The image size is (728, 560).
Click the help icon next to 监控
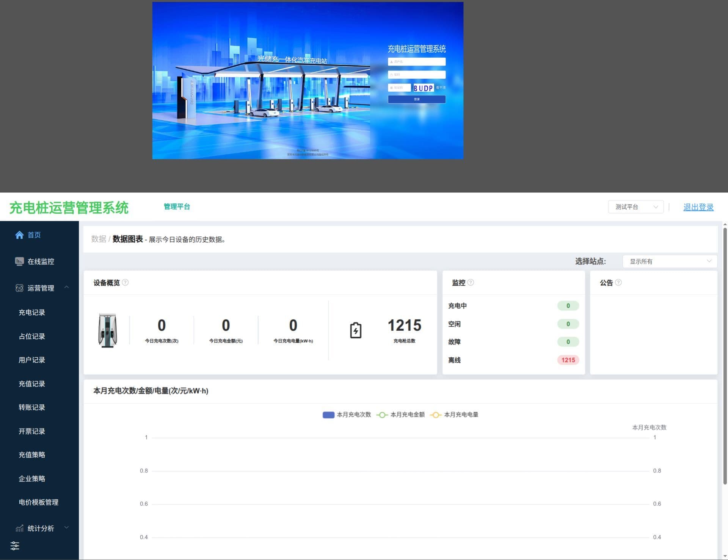471,283
